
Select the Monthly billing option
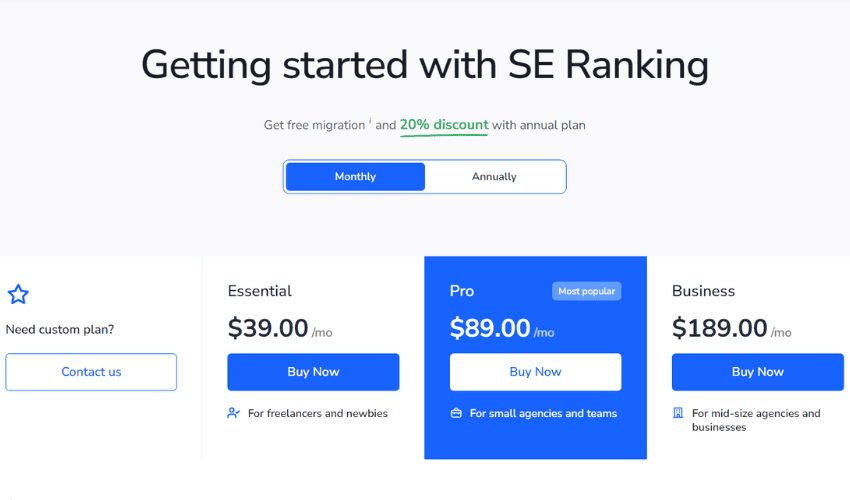click(x=355, y=177)
